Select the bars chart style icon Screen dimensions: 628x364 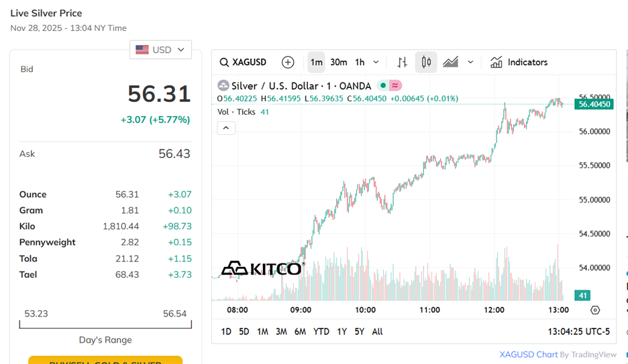point(402,62)
